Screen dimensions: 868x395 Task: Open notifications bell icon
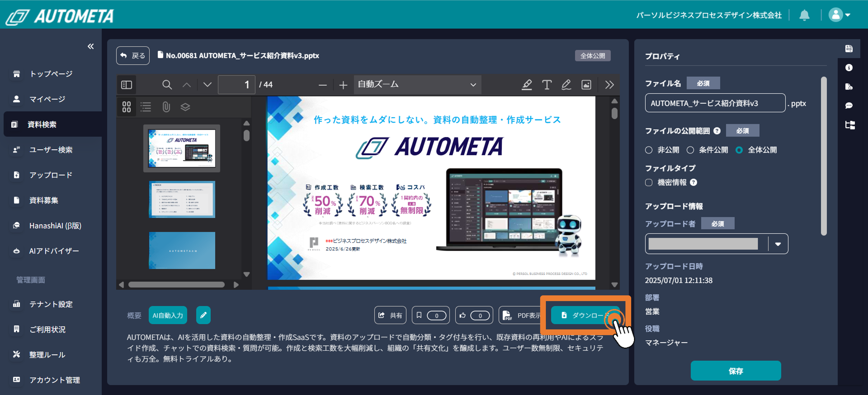(805, 15)
